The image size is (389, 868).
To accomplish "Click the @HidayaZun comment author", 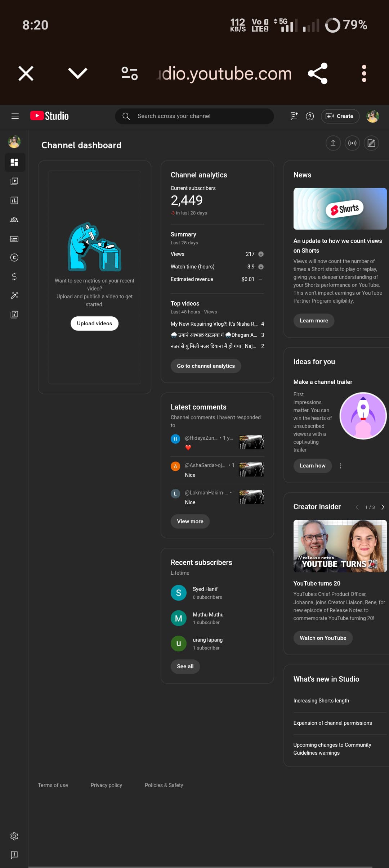I will click(x=201, y=438).
